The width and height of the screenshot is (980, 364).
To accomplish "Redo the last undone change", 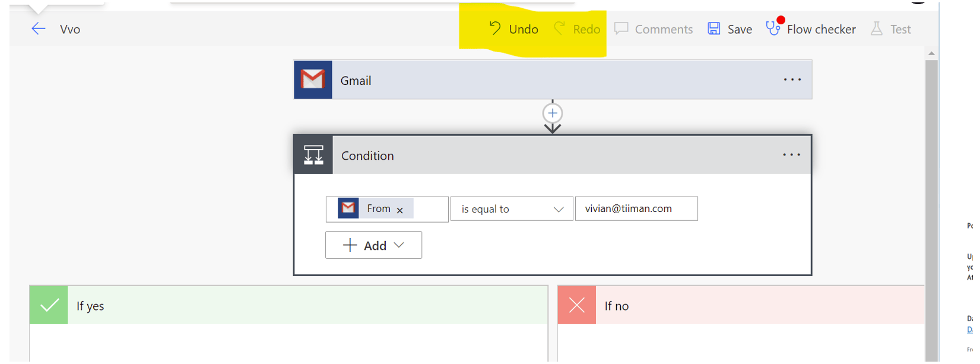I will pos(577,29).
